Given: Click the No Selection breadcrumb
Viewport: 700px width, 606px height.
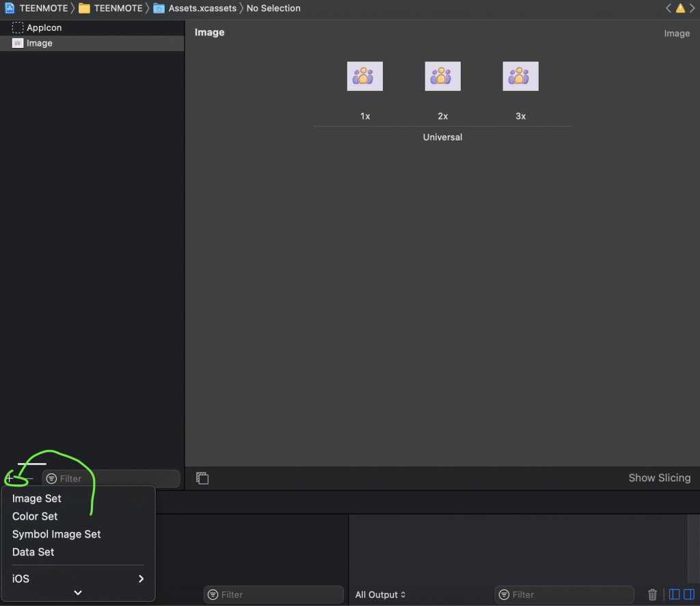Looking at the screenshot, I should click(x=273, y=8).
